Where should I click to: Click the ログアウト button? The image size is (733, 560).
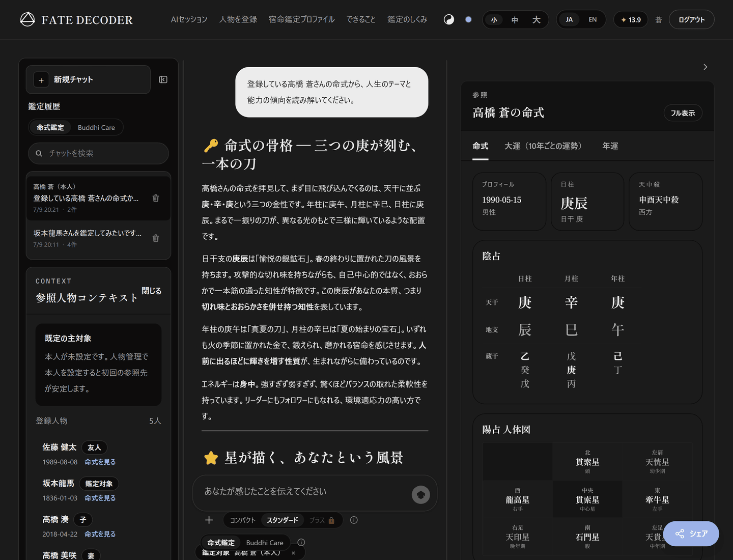pyautogui.click(x=691, y=19)
